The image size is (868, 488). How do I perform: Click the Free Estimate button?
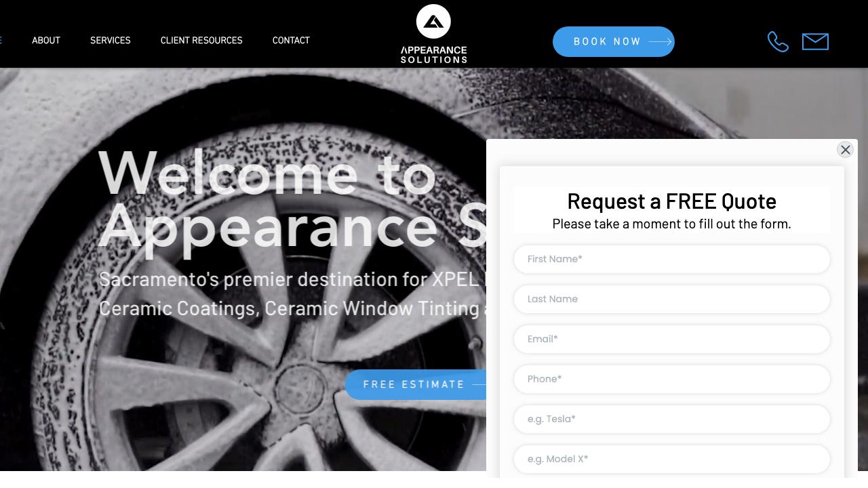click(x=414, y=384)
